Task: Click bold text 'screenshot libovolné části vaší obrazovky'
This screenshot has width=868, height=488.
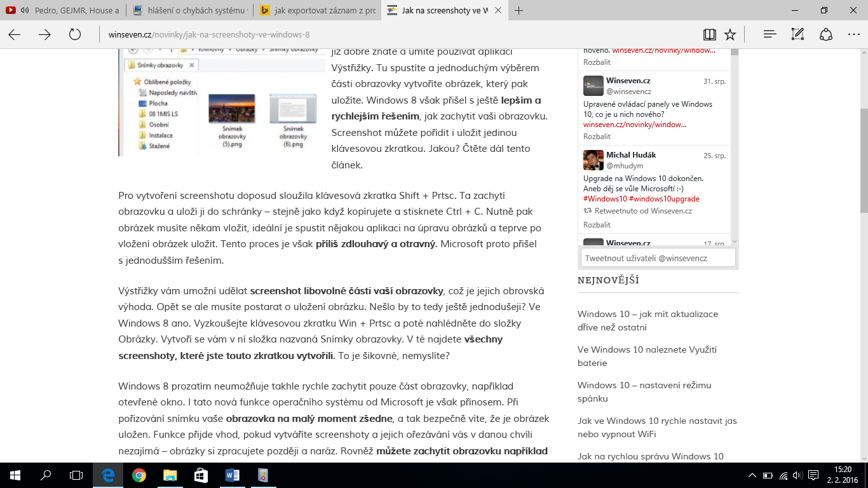Action: pyautogui.click(x=346, y=291)
